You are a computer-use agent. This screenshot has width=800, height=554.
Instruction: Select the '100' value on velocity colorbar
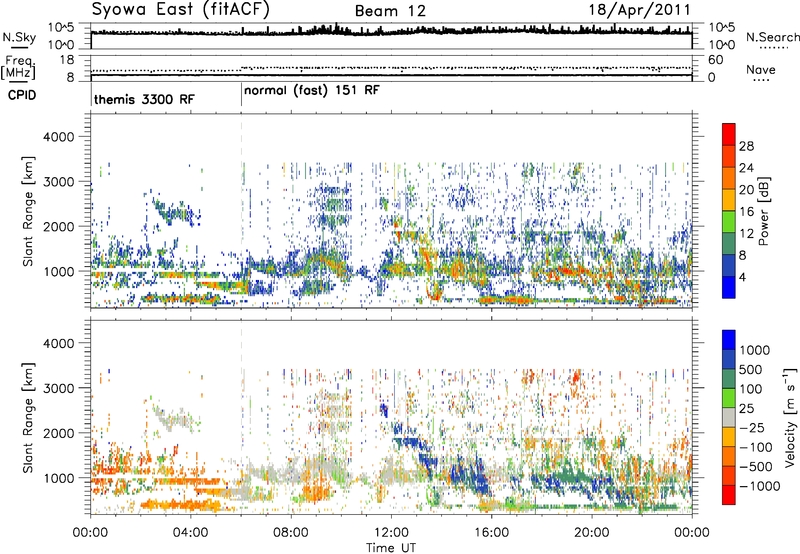coord(751,389)
